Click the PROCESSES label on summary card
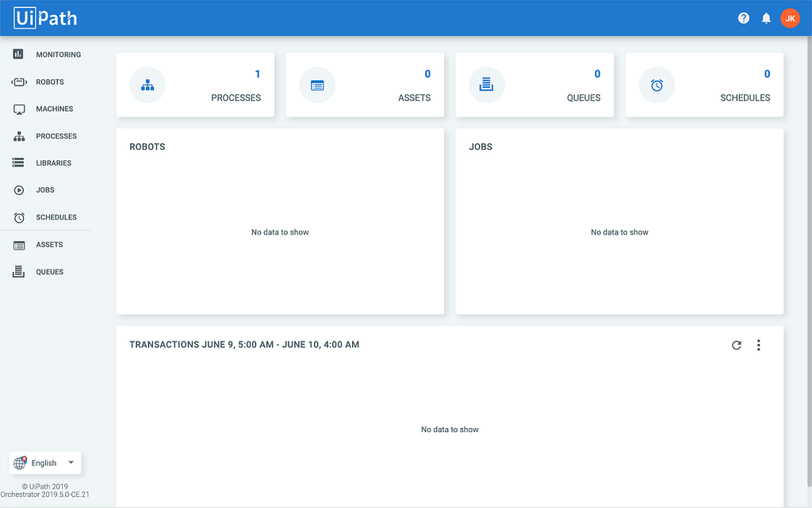 [236, 97]
